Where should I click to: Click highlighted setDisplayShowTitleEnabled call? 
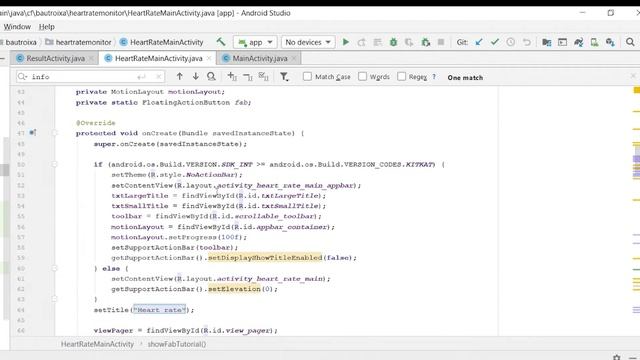coord(265,258)
